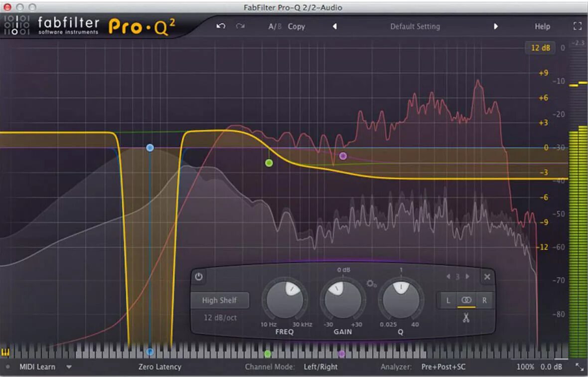Select the next band arrow in panel
The width and height of the screenshot is (588, 377).
point(467,277)
